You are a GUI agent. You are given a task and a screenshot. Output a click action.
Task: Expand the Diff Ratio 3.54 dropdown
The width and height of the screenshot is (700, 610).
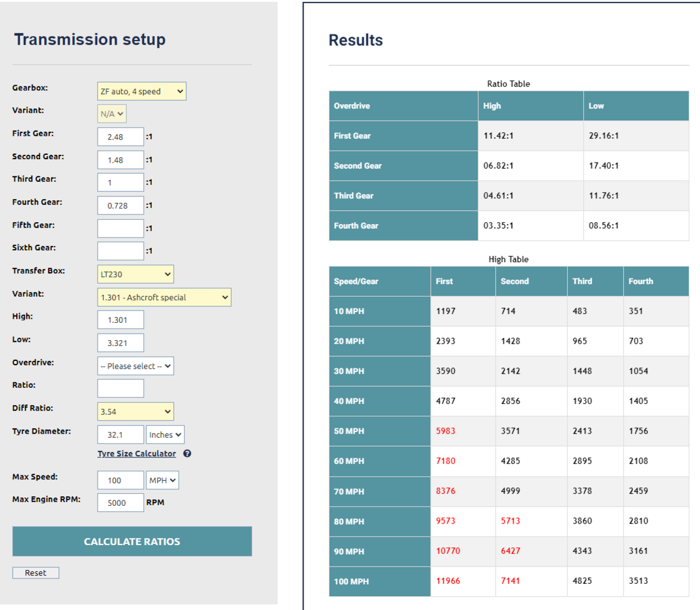tap(135, 412)
